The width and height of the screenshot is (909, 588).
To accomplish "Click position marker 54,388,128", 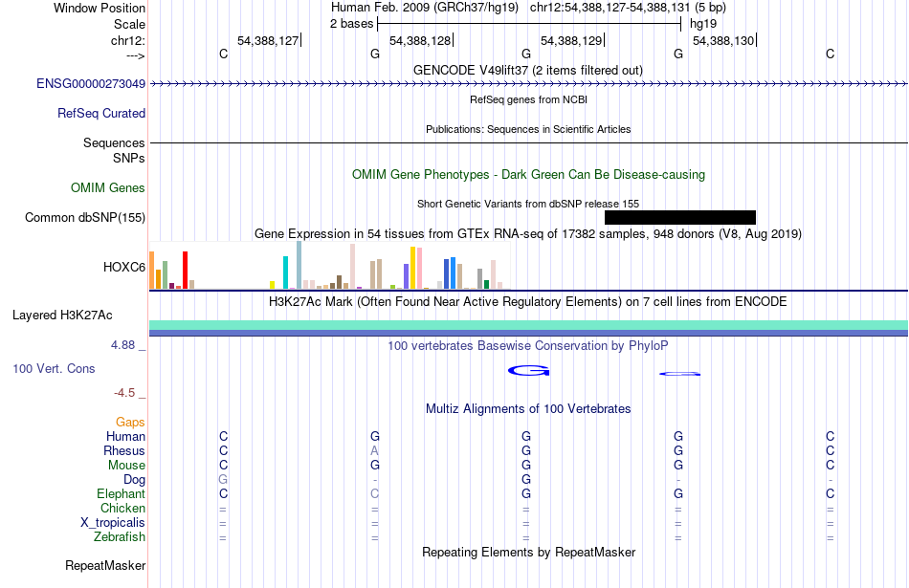I will (x=420, y=40).
